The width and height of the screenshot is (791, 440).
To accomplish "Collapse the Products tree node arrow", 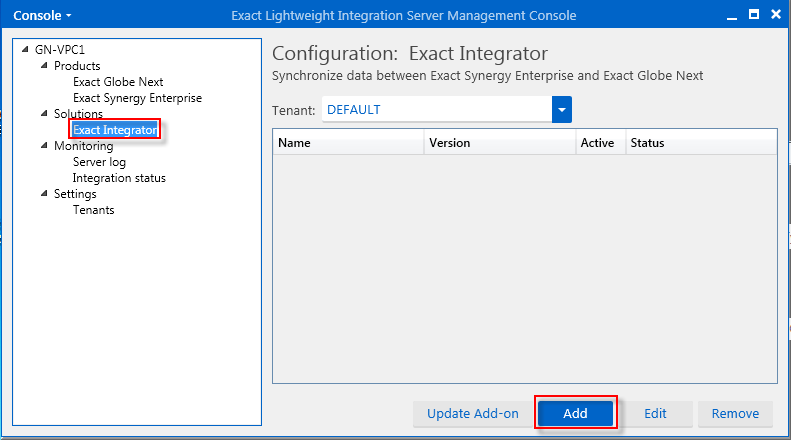I will click(x=44, y=66).
